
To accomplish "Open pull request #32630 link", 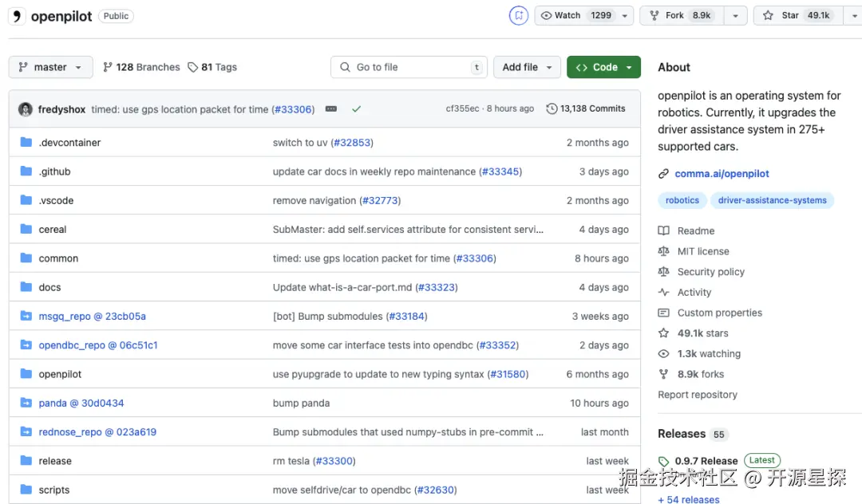I will [436, 490].
